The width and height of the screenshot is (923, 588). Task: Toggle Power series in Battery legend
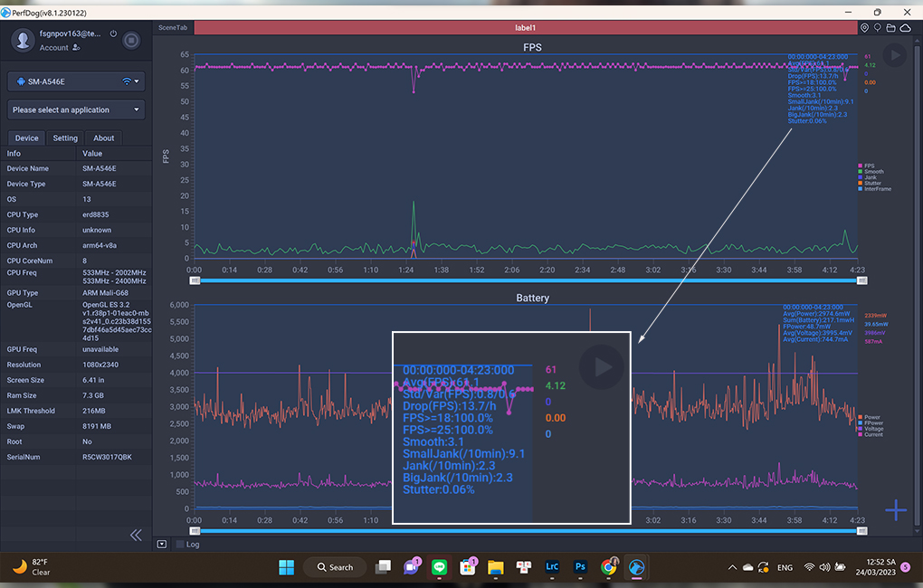coord(869,417)
